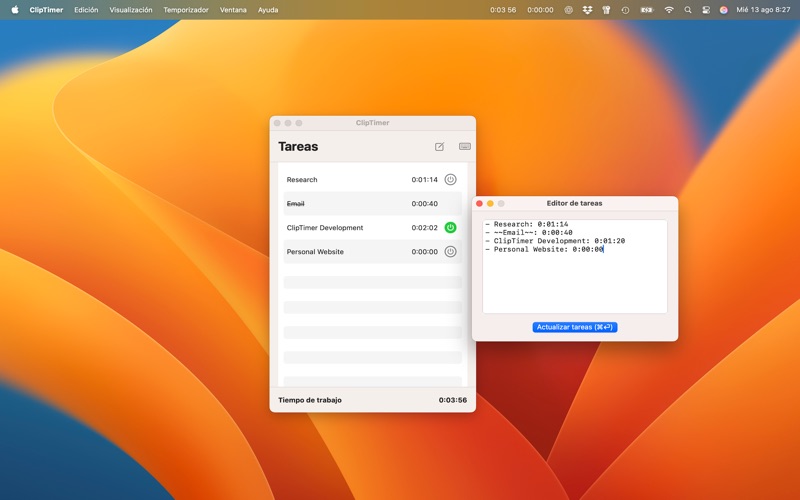Select the struck-through Email task
Screen dimensions: 800x500
pyautogui.click(x=295, y=204)
